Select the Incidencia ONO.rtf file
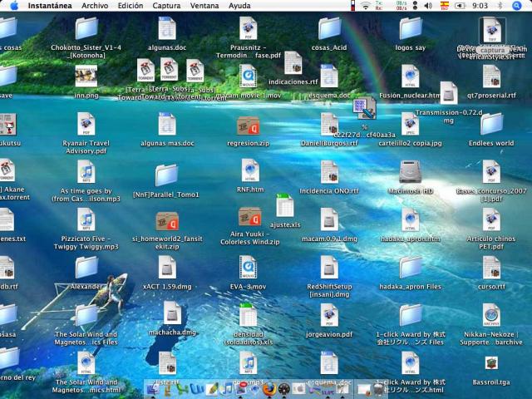 click(329, 172)
